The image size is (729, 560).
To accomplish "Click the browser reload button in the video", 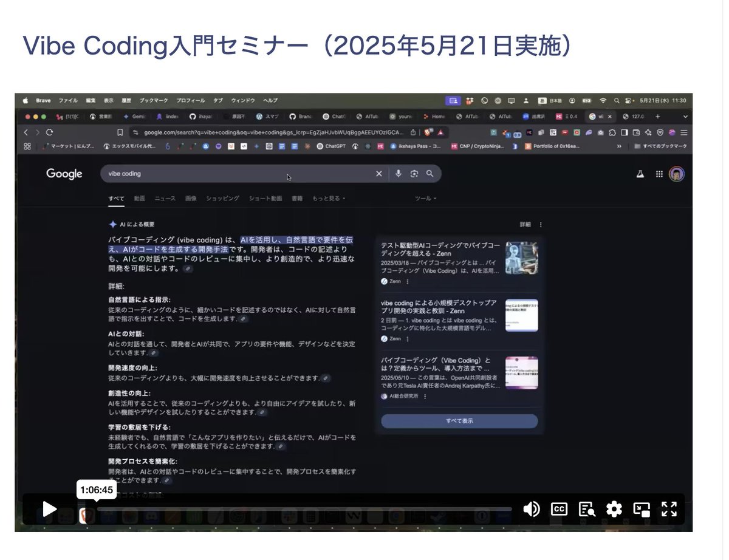I will click(50, 132).
